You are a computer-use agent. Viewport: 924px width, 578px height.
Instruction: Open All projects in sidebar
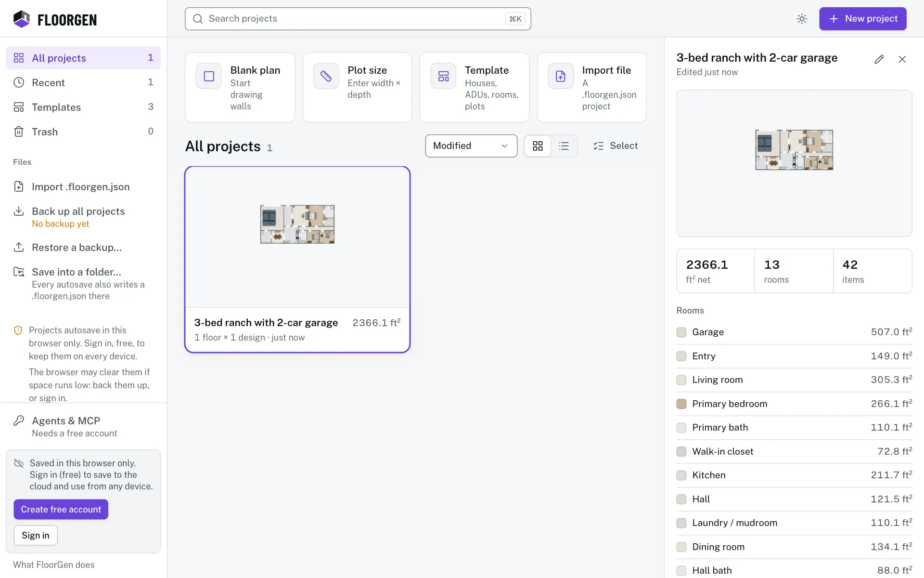83,58
